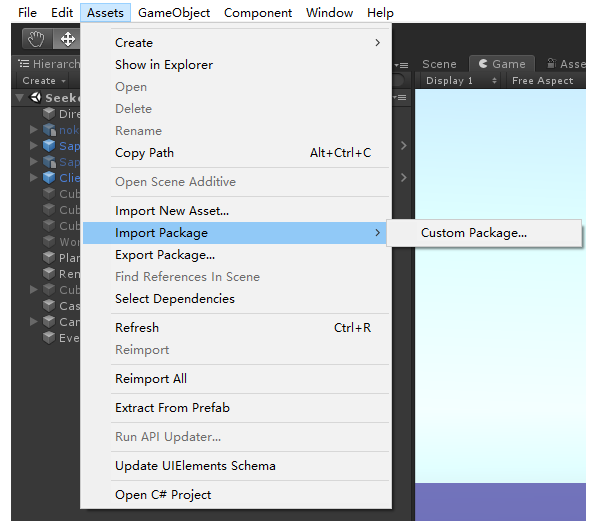596x521 pixels.
Task: Expand the nok object arrow
Action: coord(33,130)
